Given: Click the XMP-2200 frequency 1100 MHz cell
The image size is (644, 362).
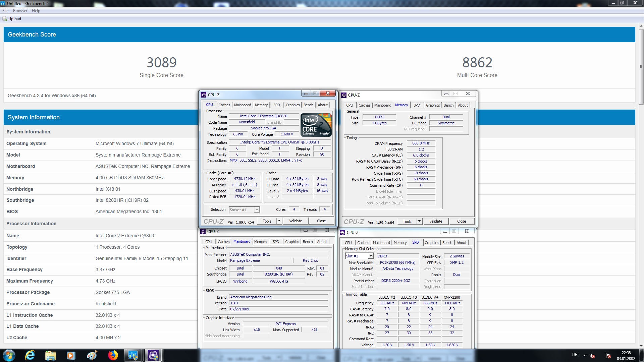Looking at the screenshot, I should point(452,303).
